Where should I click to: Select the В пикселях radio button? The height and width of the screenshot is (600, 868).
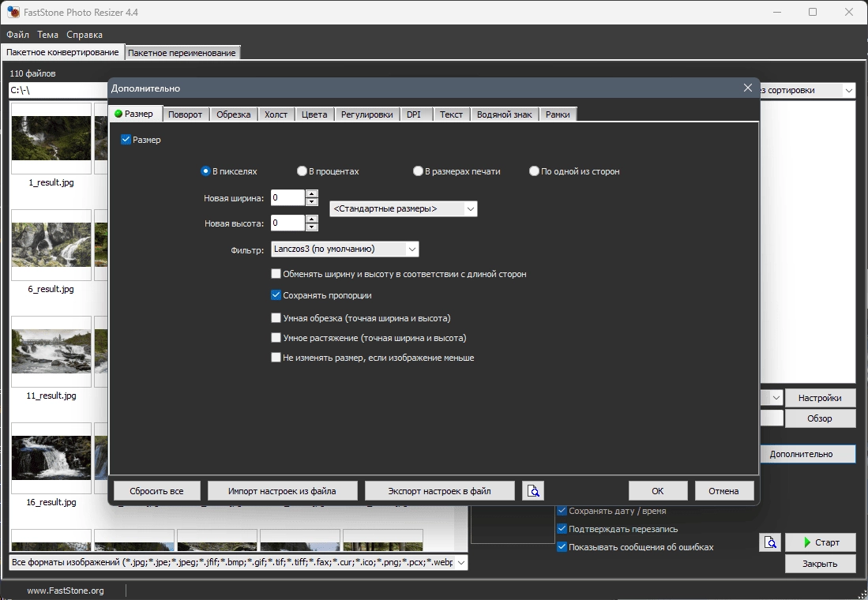click(x=205, y=171)
